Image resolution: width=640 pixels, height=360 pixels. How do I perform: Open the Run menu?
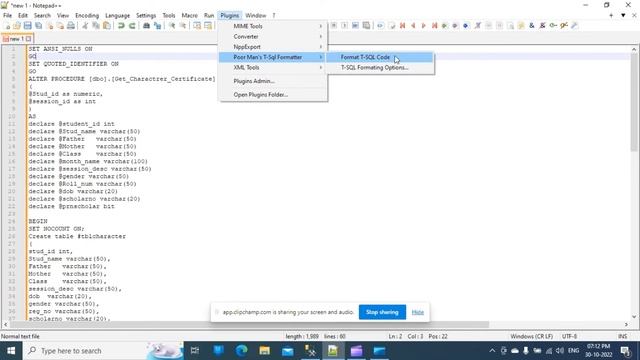(209, 16)
